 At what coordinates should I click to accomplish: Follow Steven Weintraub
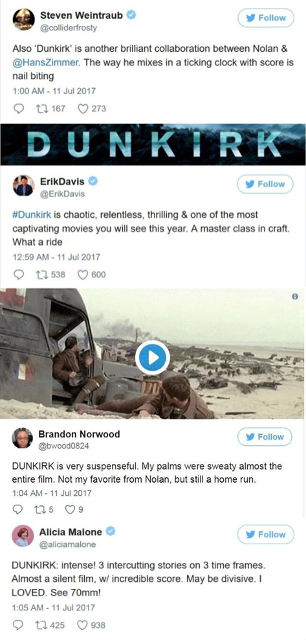point(266,18)
